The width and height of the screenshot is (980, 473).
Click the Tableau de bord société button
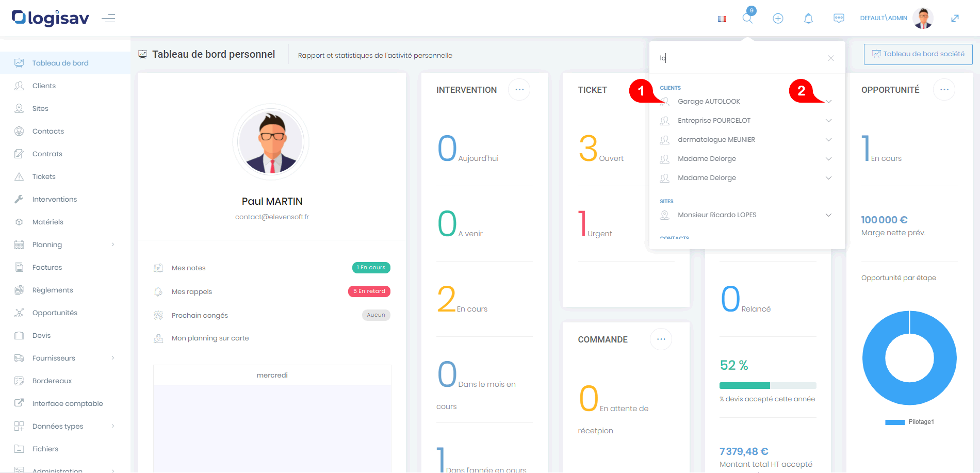(918, 54)
